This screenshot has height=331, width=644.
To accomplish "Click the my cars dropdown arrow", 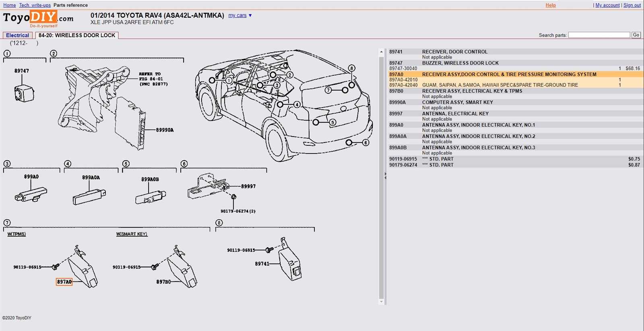I will click(250, 15).
